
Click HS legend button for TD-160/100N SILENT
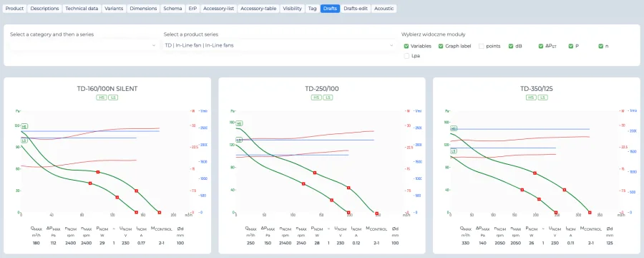[x=102, y=97]
